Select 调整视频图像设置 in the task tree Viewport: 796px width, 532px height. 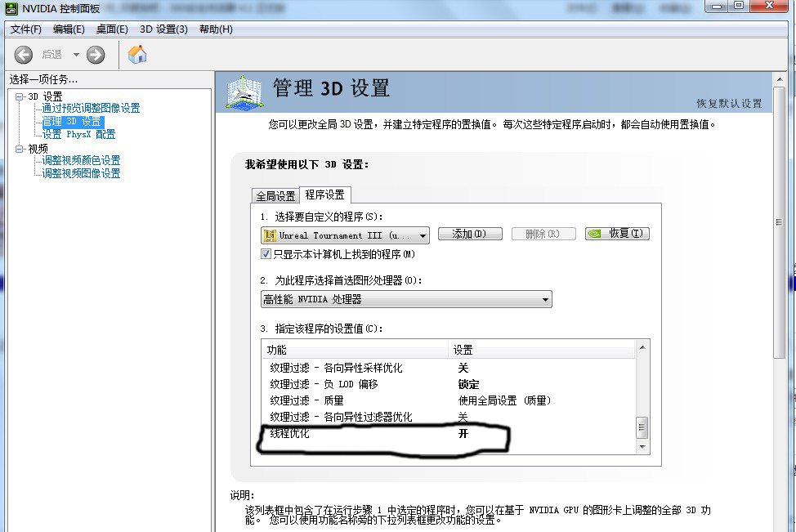point(81,173)
